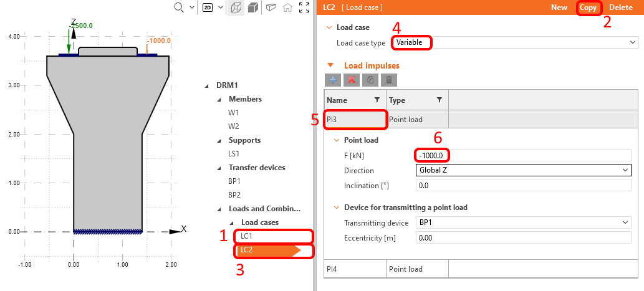Click the New button

559,7
